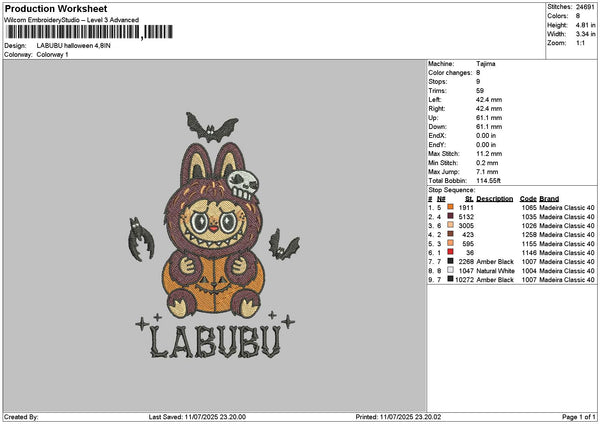
Task: Click thread code 1155
Action: pos(529,243)
